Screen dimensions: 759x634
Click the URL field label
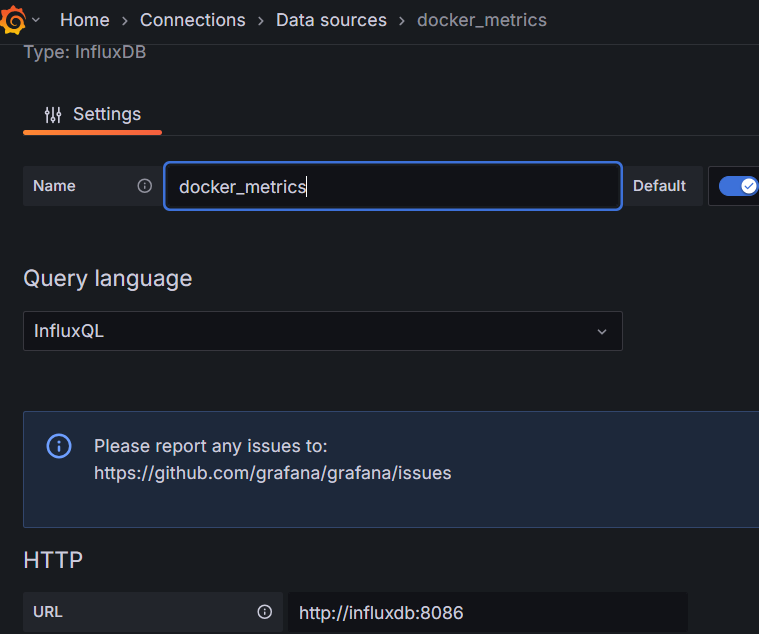point(47,612)
